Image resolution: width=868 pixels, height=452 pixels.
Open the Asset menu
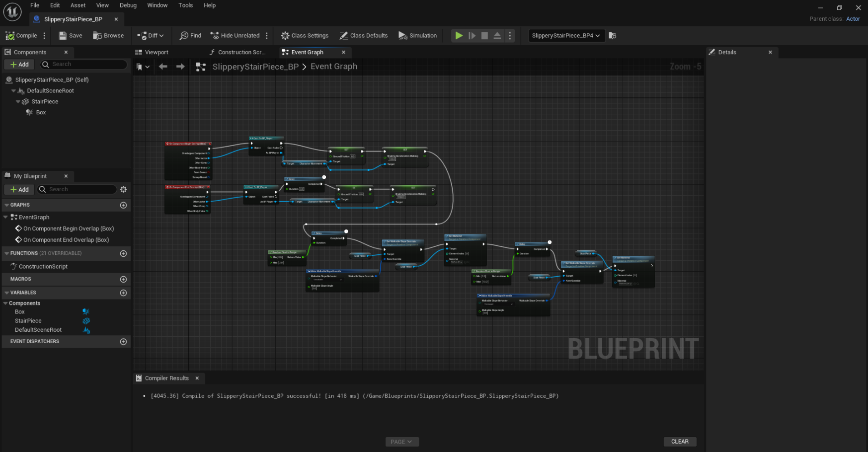78,5
